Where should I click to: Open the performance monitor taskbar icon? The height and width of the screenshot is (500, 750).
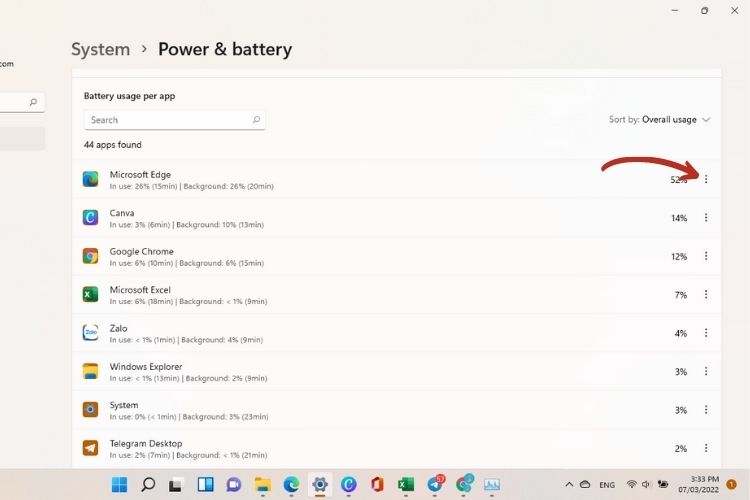click(x=492, y=485)
